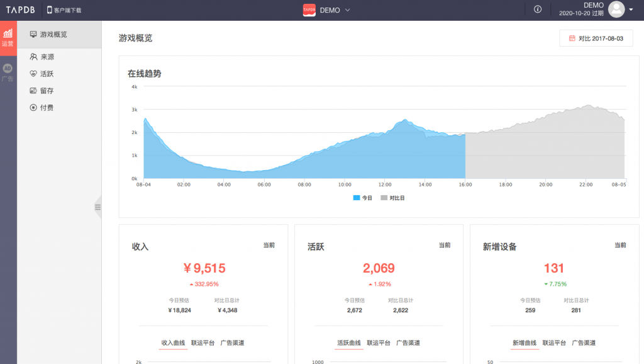Screen dimensions: 644x364
Task: Click the 客户端下载 phone icon
Action: [x=49, y=10]
